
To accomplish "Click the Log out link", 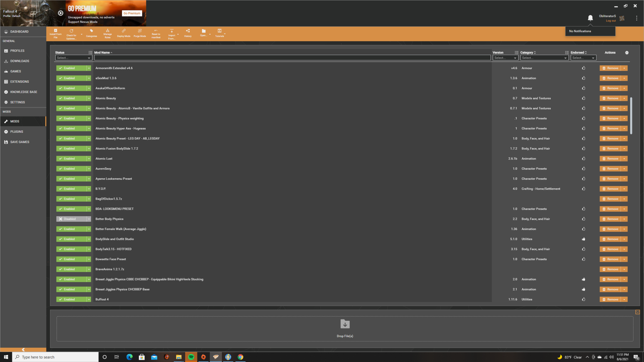I will (611, 21).
